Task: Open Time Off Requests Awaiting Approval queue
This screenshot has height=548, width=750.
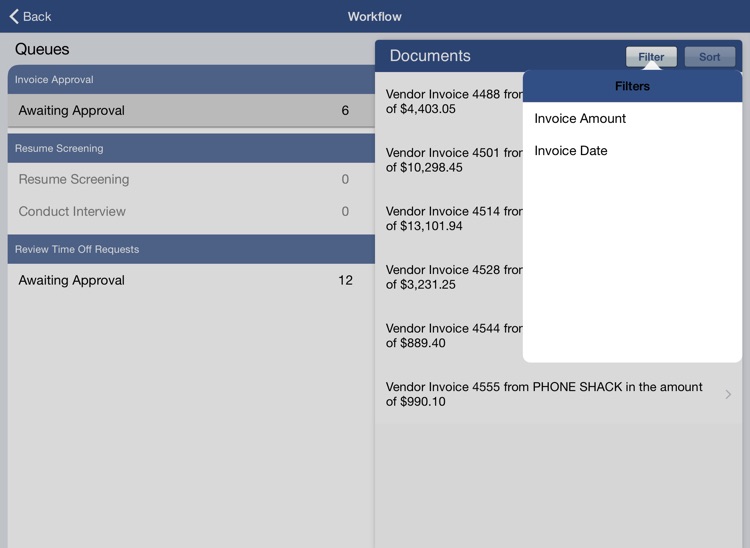Action: pyautogui.click(x=191, y=280)
